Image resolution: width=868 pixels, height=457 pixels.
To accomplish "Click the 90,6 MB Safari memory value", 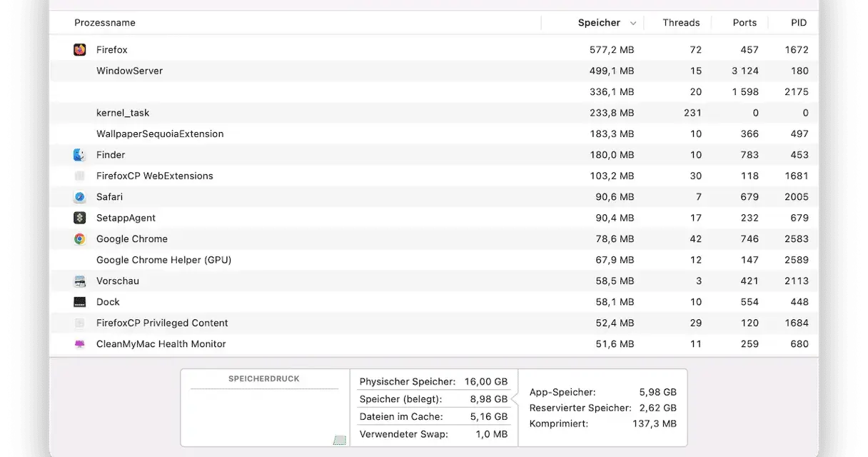I will 615,197.
